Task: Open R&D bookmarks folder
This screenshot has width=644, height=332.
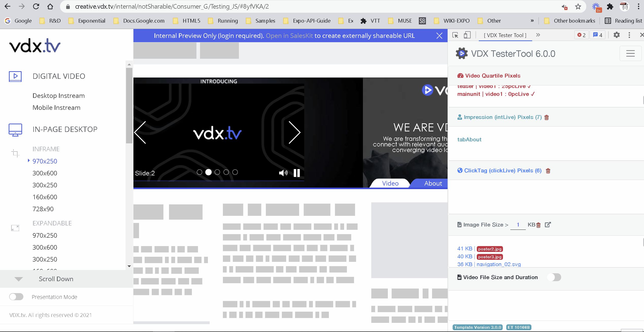Action: click(50, 21)
